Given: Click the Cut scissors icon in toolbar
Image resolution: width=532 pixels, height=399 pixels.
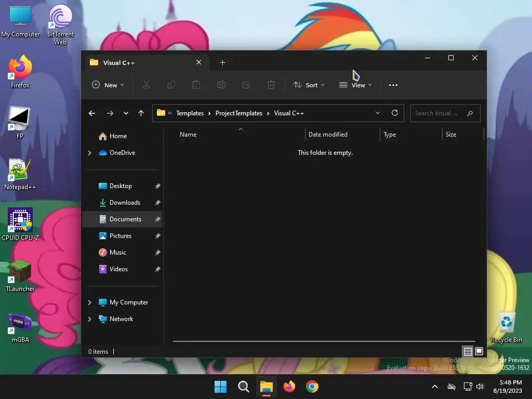Looking at the screenshot, I should (146, 85).
